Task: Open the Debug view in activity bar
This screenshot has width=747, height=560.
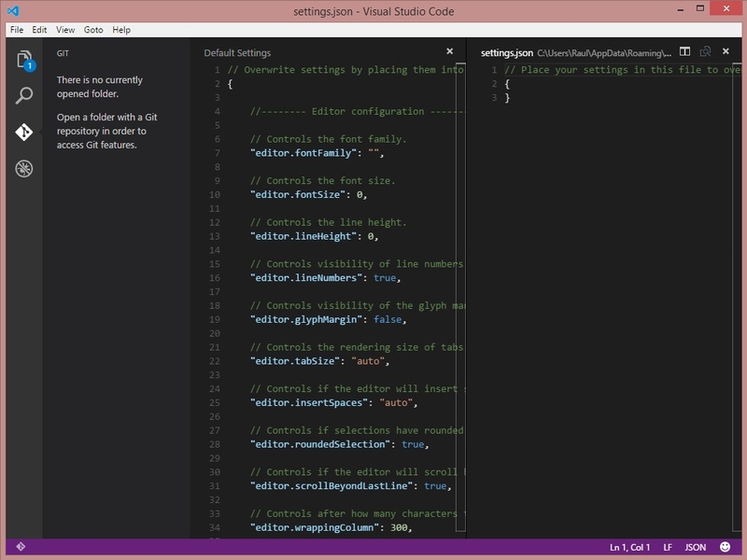Action: pyautogui.click(x=24, y=168)
